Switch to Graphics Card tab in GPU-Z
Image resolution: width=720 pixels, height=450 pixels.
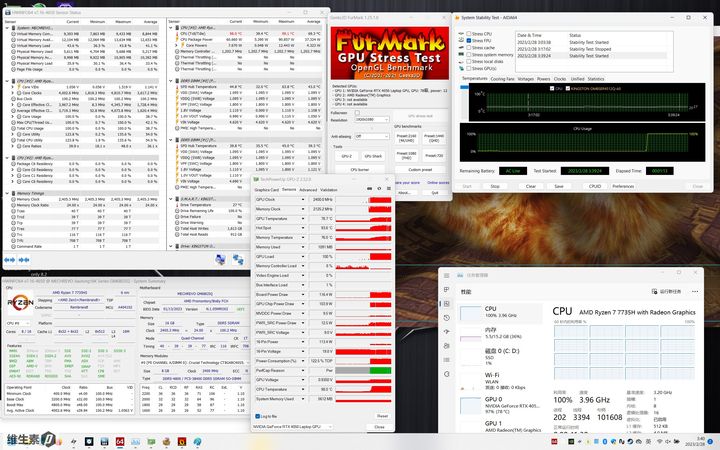coord(266,190)
